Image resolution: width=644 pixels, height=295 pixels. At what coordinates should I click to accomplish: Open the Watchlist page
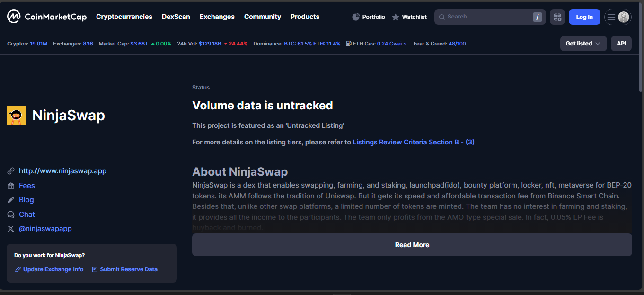(x=414, y=17)
